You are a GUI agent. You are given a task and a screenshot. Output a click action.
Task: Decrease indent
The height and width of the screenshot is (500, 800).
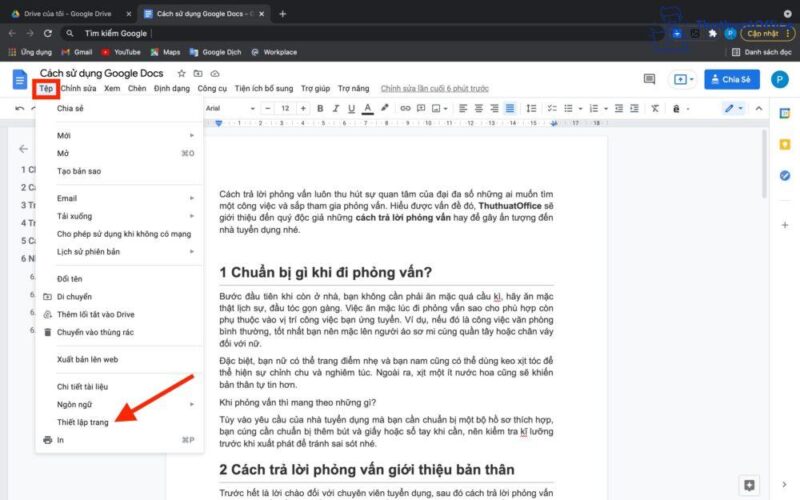(x=619, y=108)
